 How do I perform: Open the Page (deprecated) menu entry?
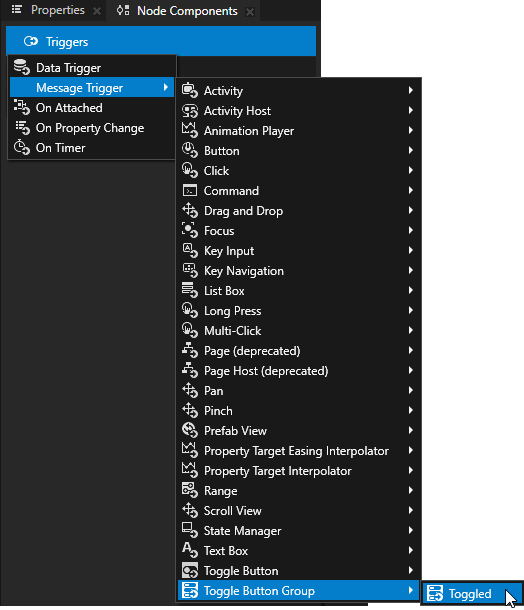[298, 351]
